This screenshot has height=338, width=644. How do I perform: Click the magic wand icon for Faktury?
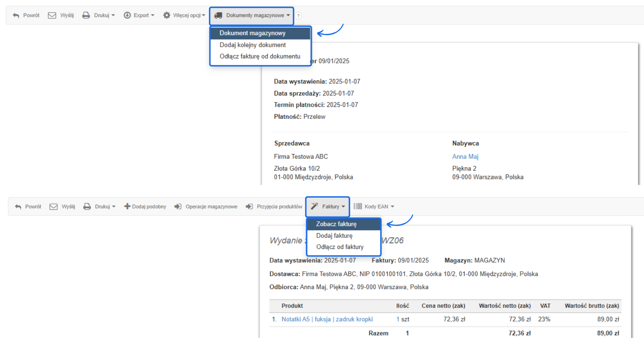pos(314,206)
